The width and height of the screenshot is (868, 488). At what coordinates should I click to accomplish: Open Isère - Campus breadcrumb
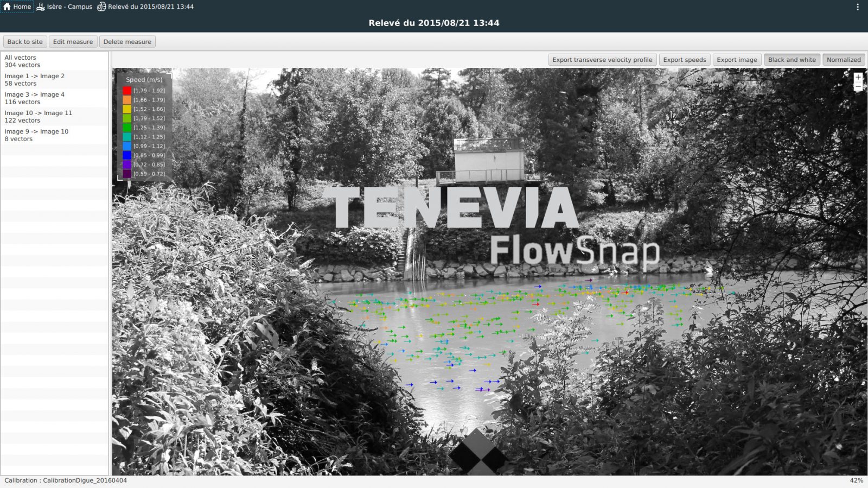tap(64, 7)
